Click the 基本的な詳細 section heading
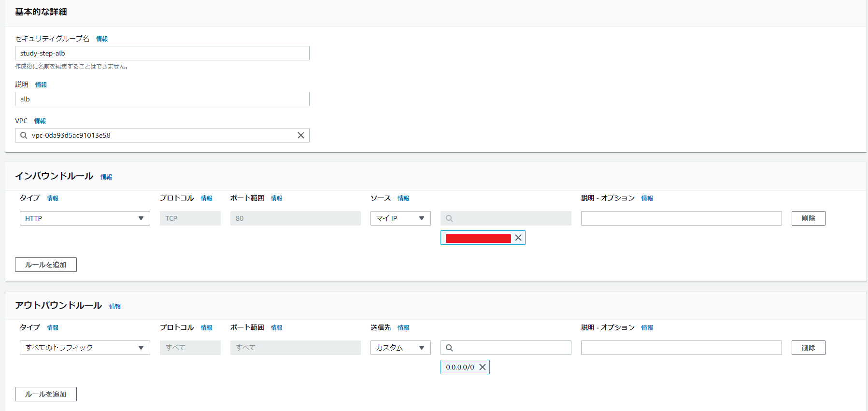Image resolution: width=868 pixels, height=411 pixels. pos(41,12)
